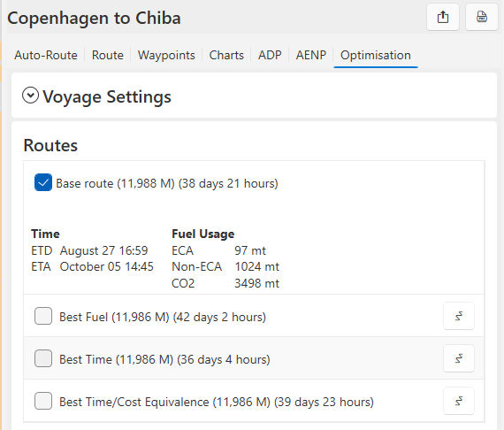504x430 pixels.
Task: Tick the Best Time/Cost Equivalence checkbox
Action: (x=43, y=401)
